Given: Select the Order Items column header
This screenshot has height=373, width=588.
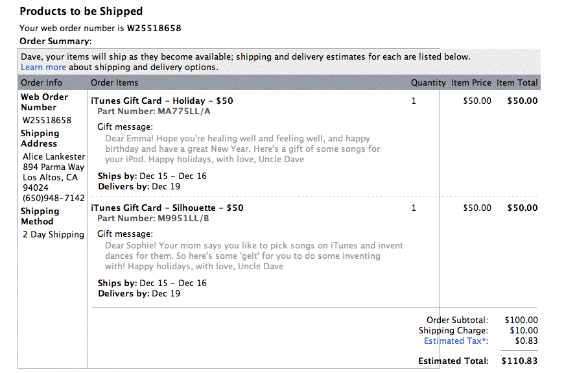Looking at the screenshot, I should 114,83.
